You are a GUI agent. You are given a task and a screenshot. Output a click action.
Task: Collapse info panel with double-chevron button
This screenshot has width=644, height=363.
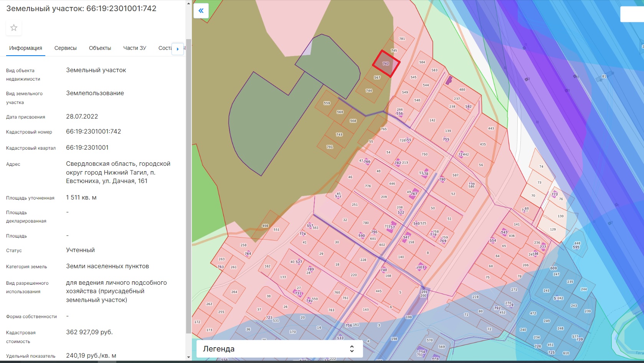click(201, 11)
